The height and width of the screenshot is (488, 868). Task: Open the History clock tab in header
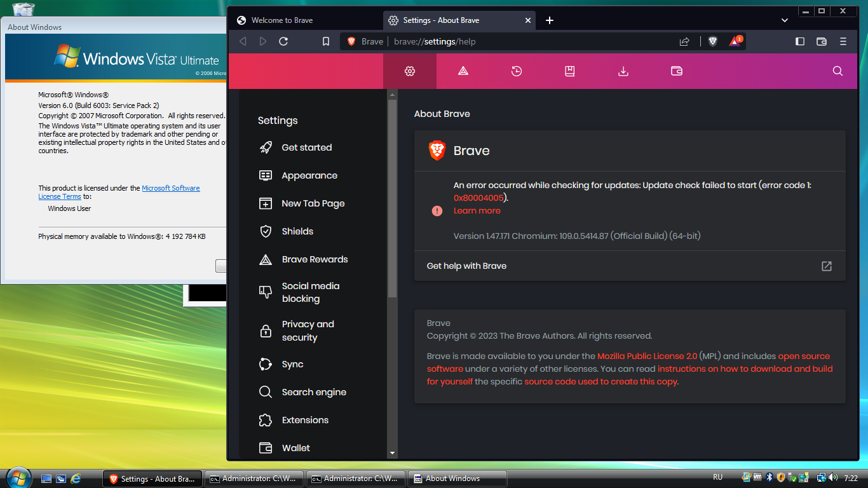click(x=517, y=71)
